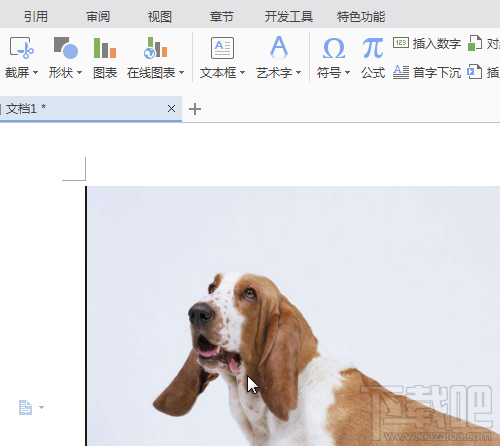
Task: Select the basset hound image
Action: point(293,316)
